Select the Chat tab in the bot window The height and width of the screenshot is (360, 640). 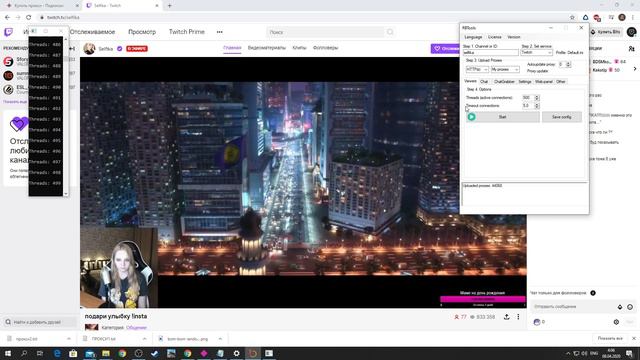point(484,82)
